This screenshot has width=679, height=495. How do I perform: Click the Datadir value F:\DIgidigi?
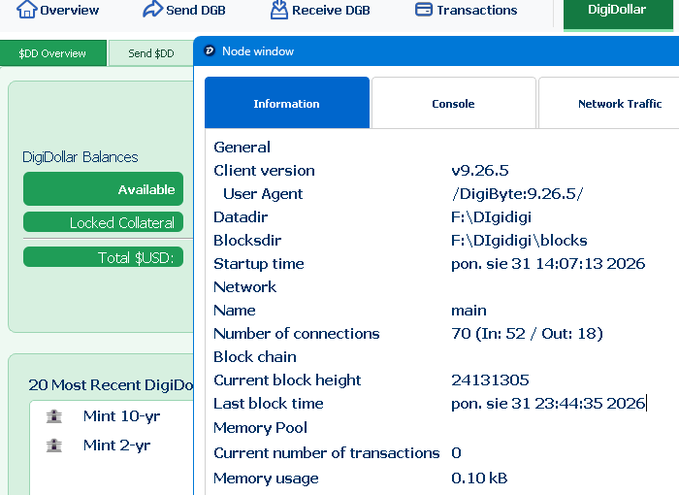point(491,217)
